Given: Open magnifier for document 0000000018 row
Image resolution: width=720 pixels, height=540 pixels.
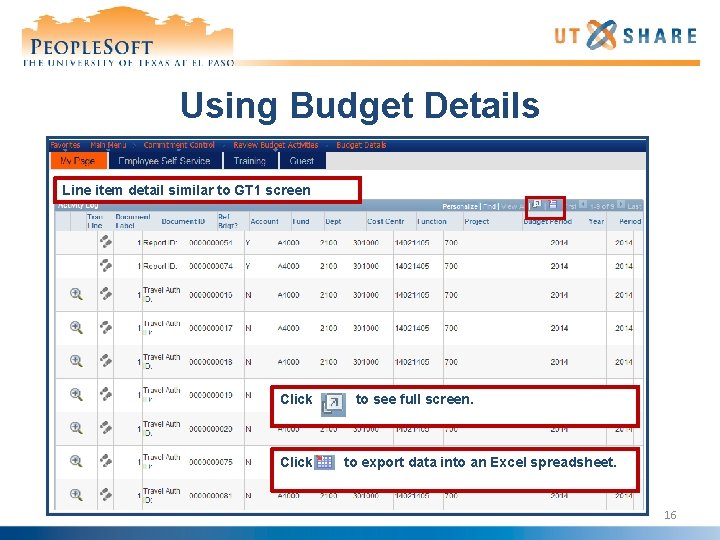Looking at the screenshot, I should point(76,361).
